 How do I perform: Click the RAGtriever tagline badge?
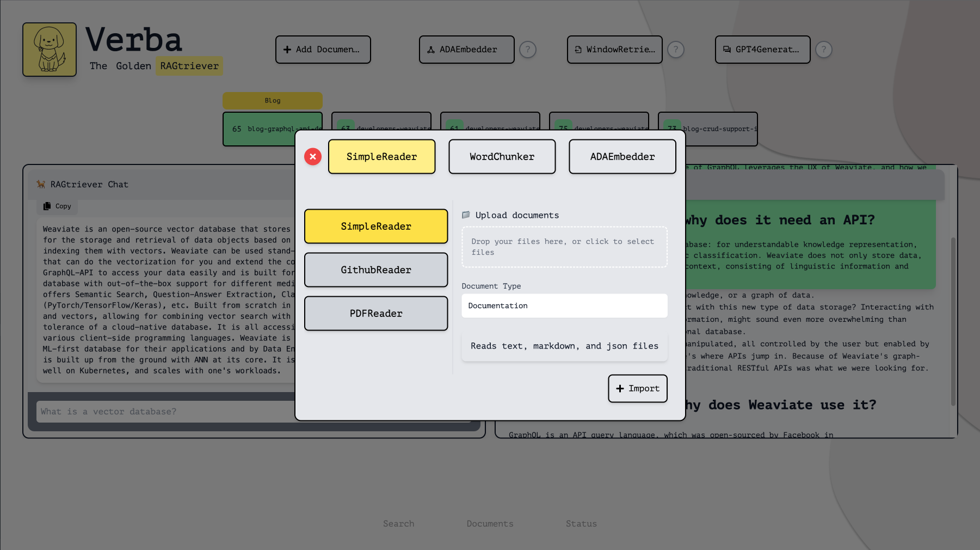189,66
